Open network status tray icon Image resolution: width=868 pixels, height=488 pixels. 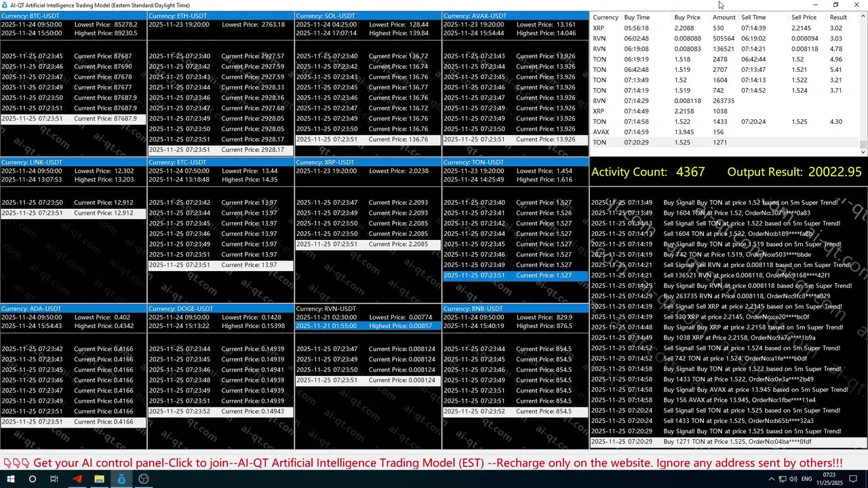[783, 479]
